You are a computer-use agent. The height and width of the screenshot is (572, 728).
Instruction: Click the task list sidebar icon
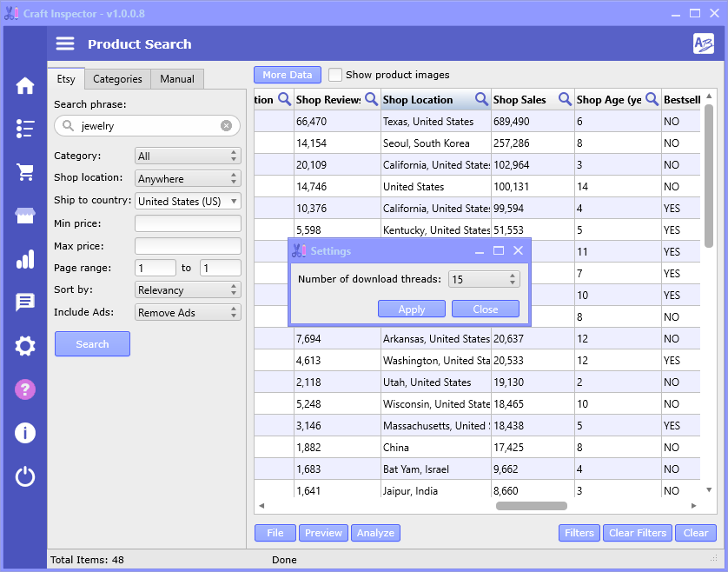[x=25, y=129]
